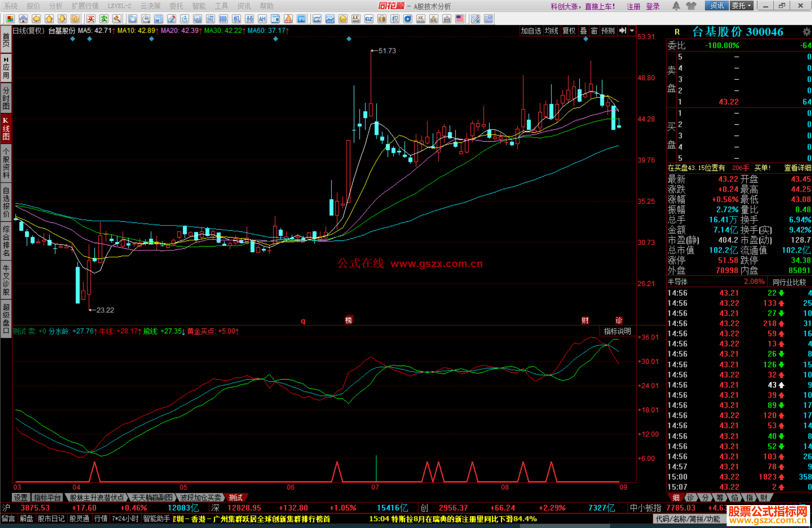
Task: Toggle 叠 overlay chart option
Action: 583,31
